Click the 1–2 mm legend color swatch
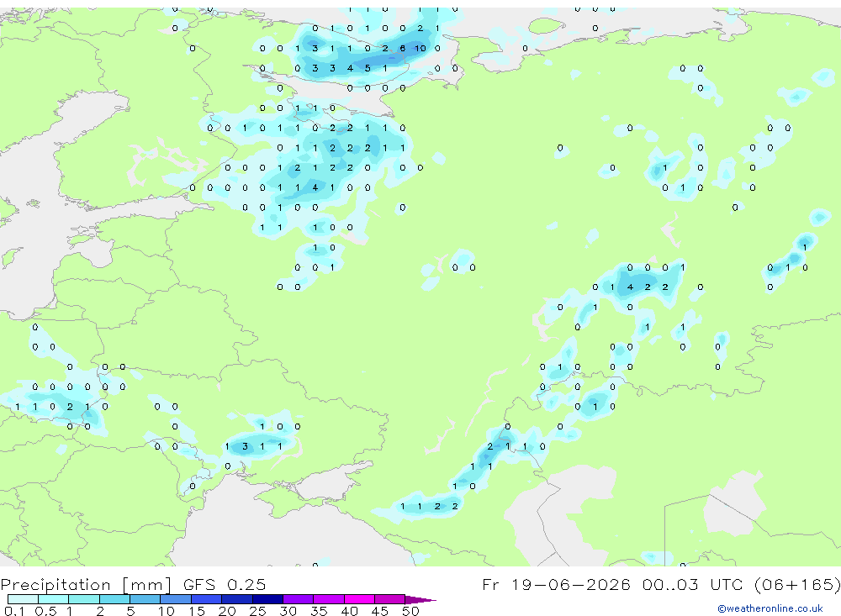 coord(84,599)
